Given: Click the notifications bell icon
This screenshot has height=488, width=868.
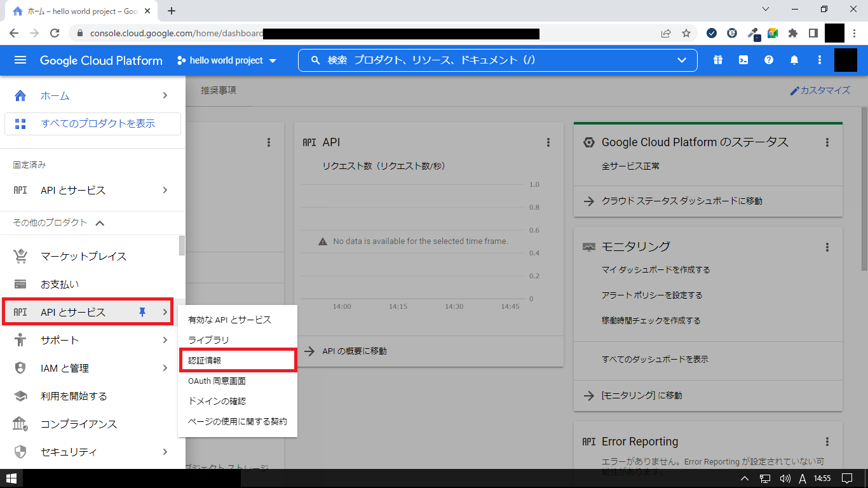Looking at the screenshot, I should (794, 60).
